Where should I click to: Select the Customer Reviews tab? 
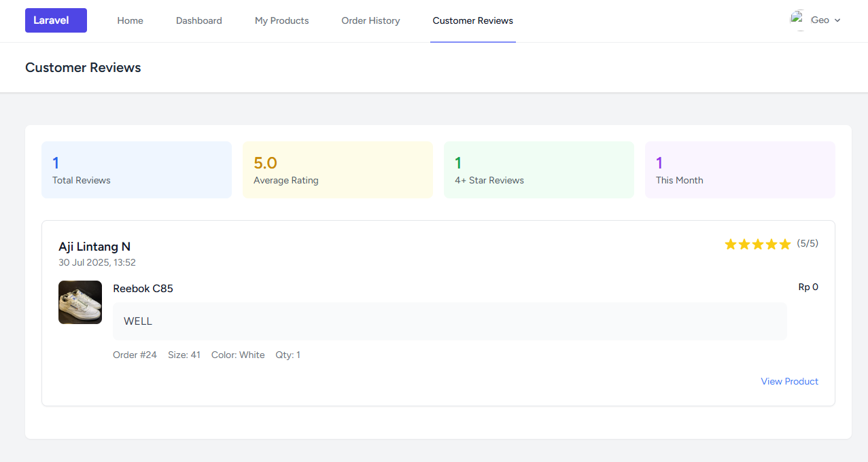[472, 21]
